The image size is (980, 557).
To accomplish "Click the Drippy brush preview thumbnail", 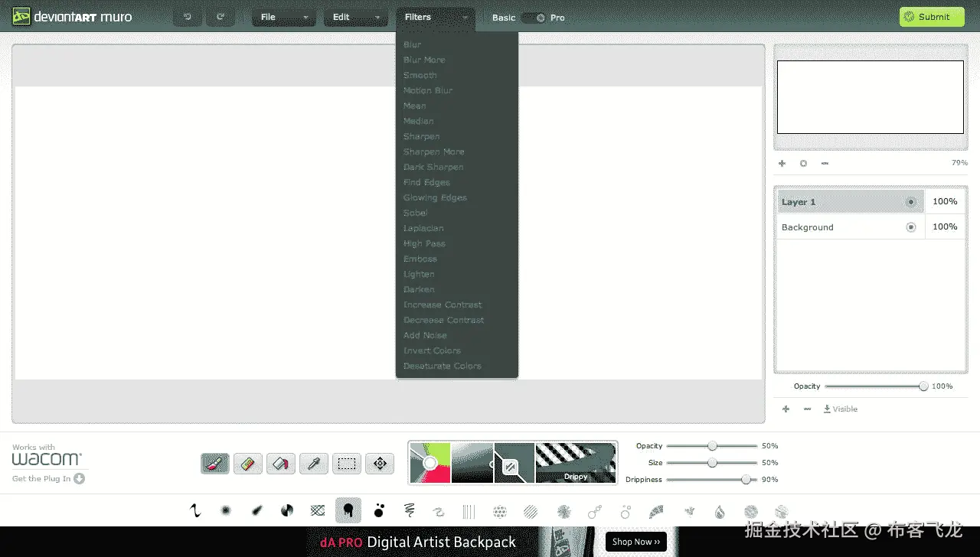I will pyautogui.click(x=576, y=463).
